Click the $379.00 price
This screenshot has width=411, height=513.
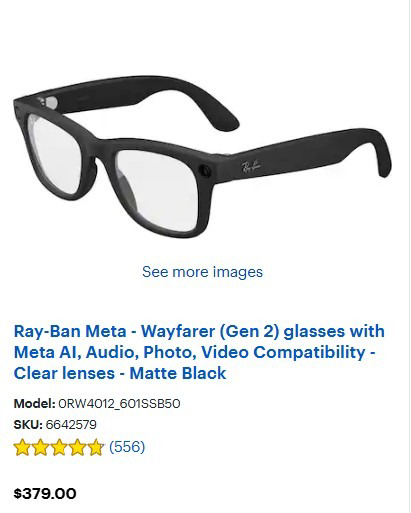tap(45, 493)
